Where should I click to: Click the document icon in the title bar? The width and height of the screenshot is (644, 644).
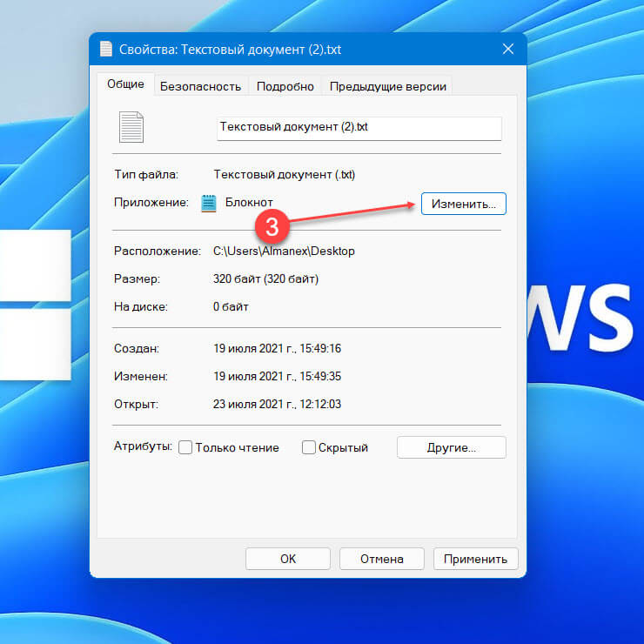106,49
